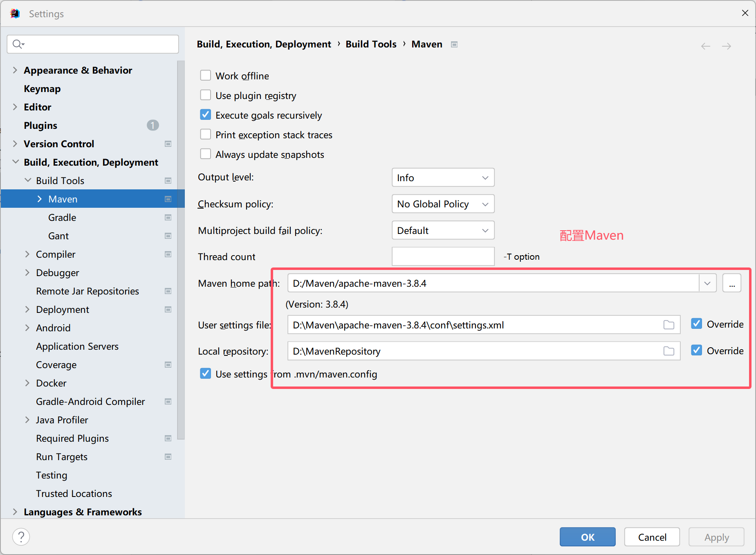This screenshot has height=555, width=756.
Task: Click project icon beside Gradle-Android Compiler
Action: coord(168,402)
